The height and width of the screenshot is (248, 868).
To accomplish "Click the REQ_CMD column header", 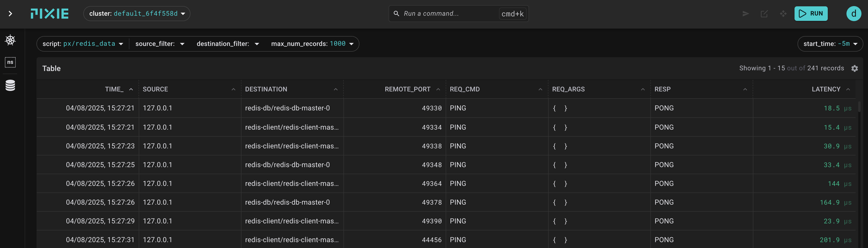I will (465, 89).
